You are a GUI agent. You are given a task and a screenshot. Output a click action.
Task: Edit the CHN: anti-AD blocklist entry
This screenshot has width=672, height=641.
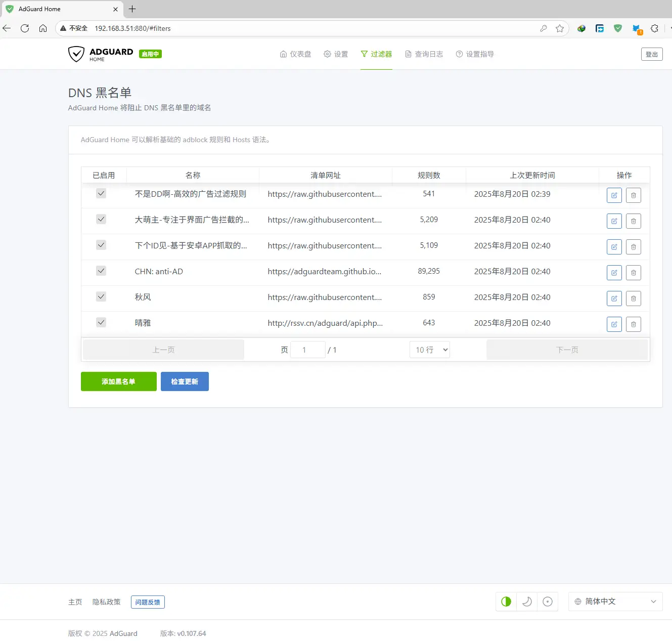[x=614, y=272]
